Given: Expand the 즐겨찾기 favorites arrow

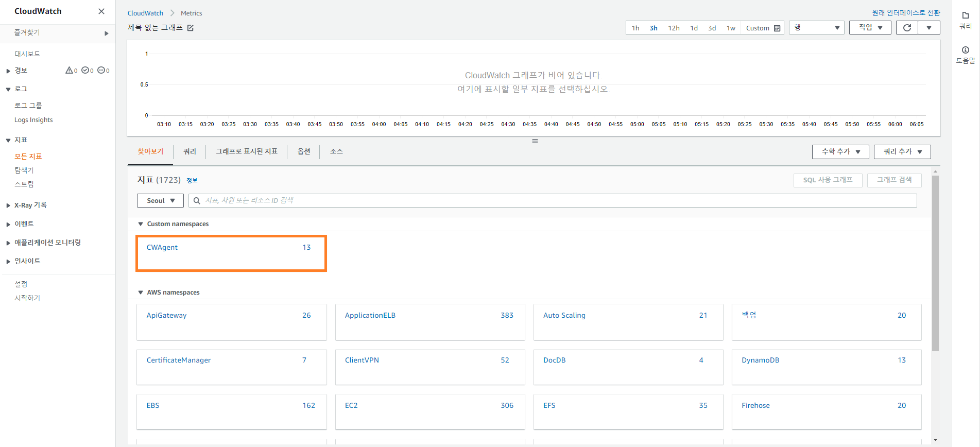Looking at the screenshot, I should pyautogui.click(x=107, y=33).
